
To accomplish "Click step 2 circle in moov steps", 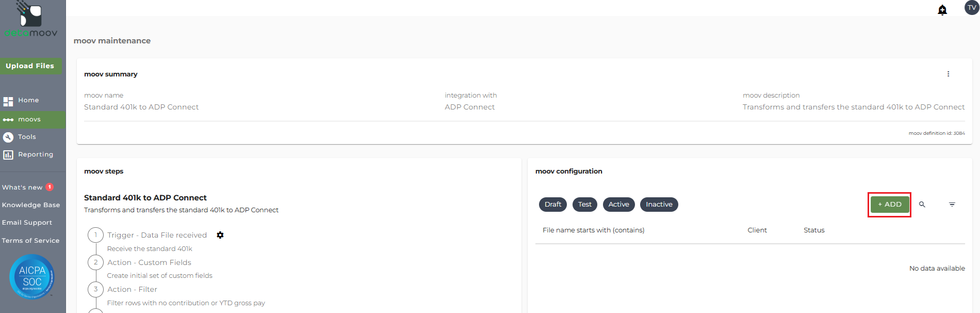I will (x=95, y=262).
